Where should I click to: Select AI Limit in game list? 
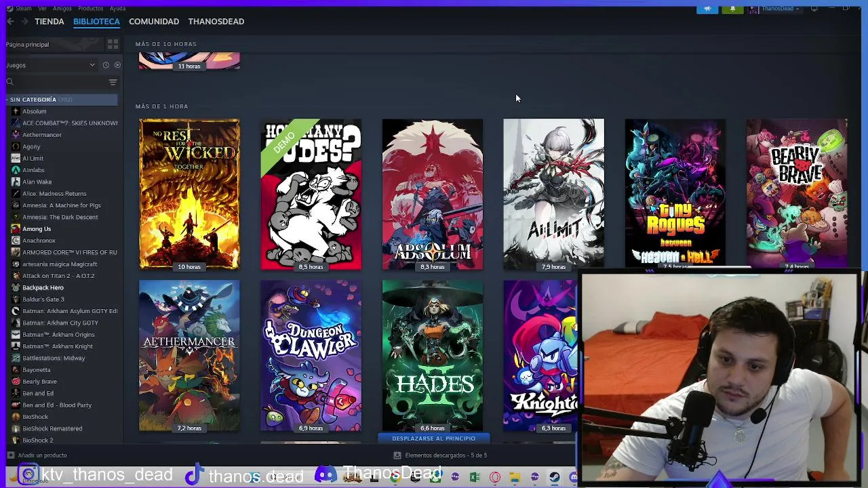pos(33,159)
